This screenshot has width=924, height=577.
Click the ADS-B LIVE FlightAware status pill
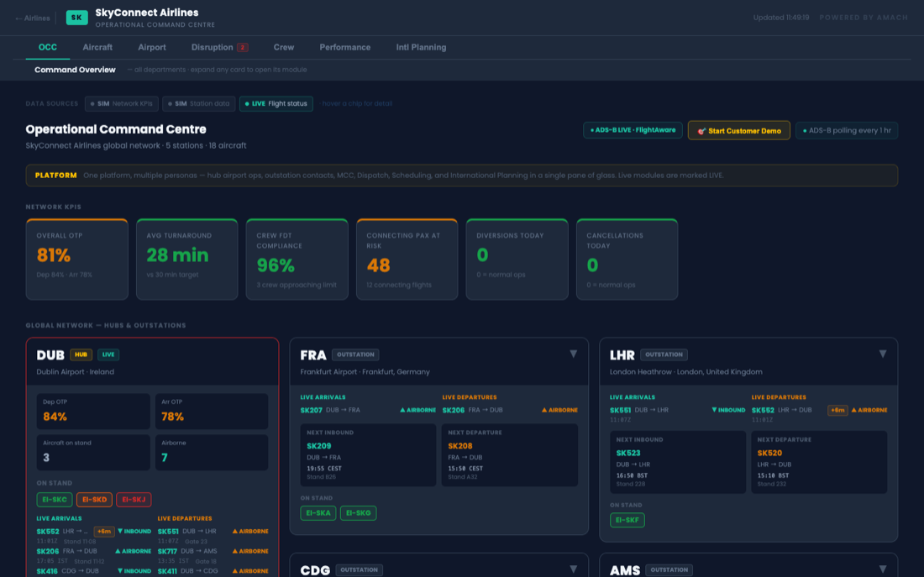click(633, 130)
